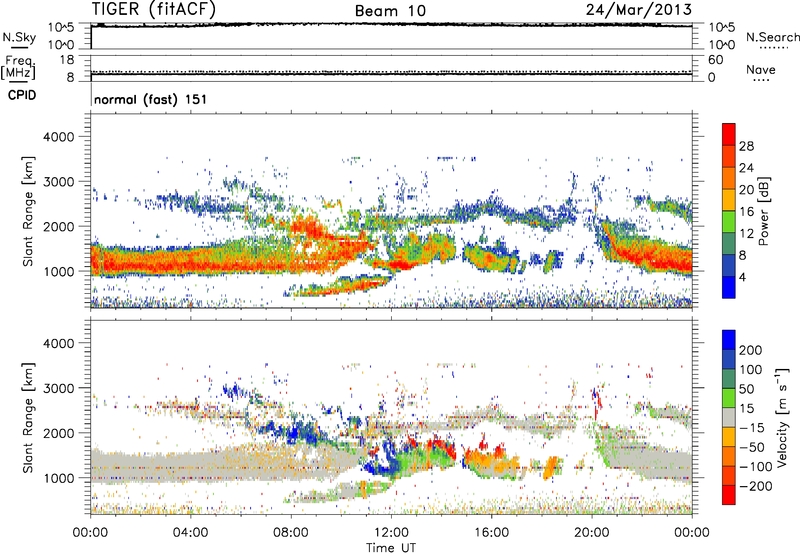The image size is (800, 554).
Task: Click the '08:00' time axis label
Action: pos(290,533)
